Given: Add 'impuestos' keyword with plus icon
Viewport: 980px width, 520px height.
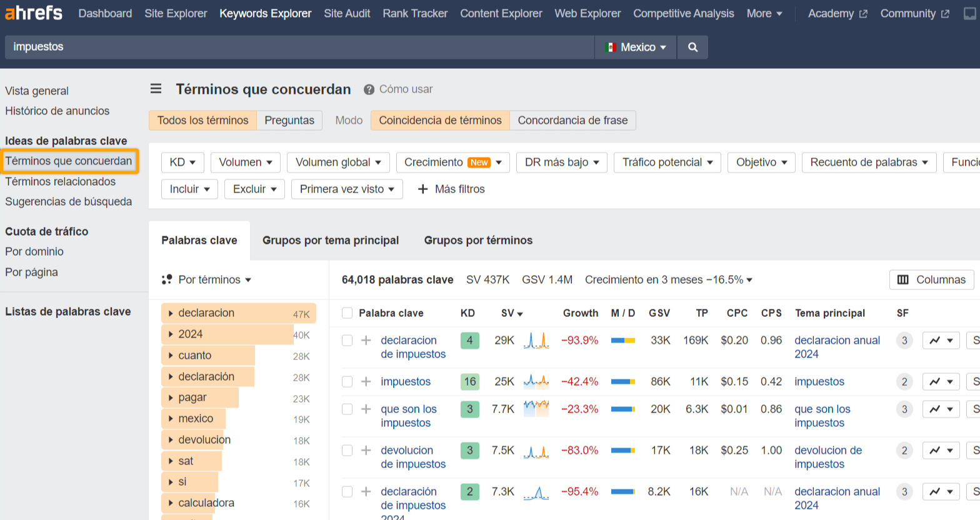Looking at the screenshot, I should point(366,381).
